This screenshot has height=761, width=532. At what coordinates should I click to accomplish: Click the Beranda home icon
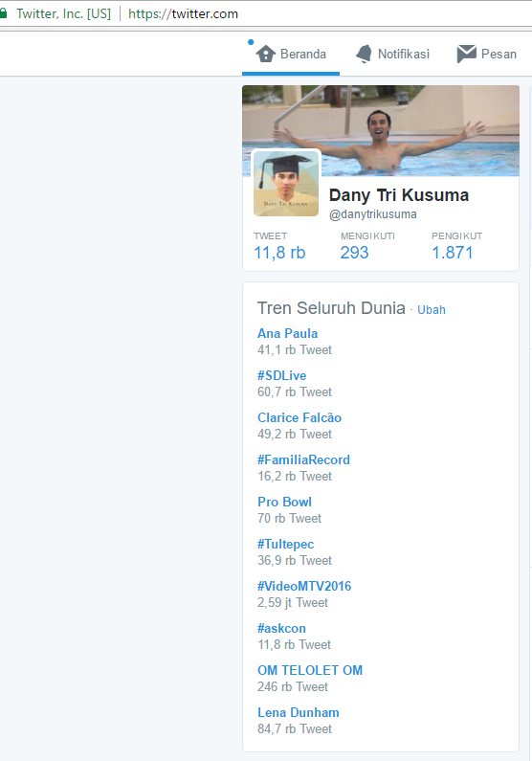point(265,54)
